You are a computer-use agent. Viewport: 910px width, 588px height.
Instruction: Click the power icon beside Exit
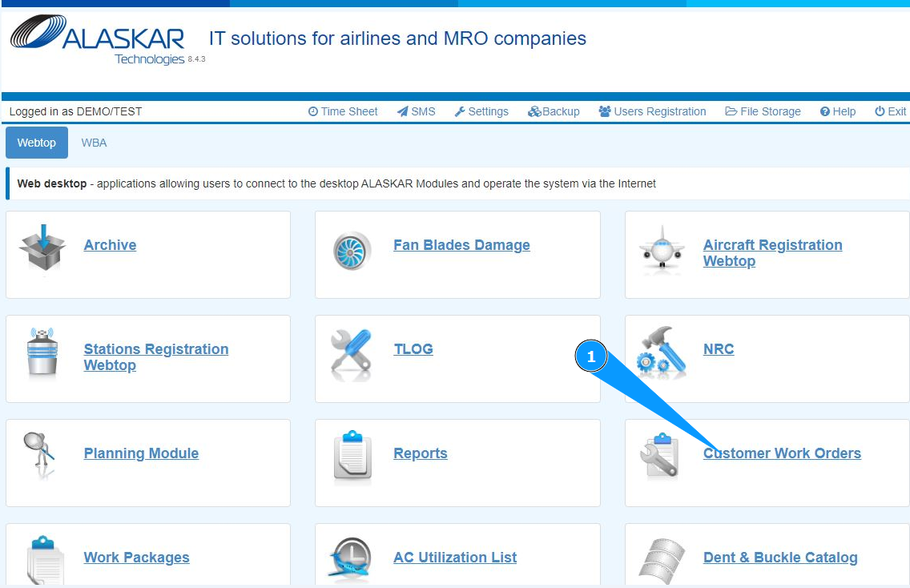coord(880,111)
